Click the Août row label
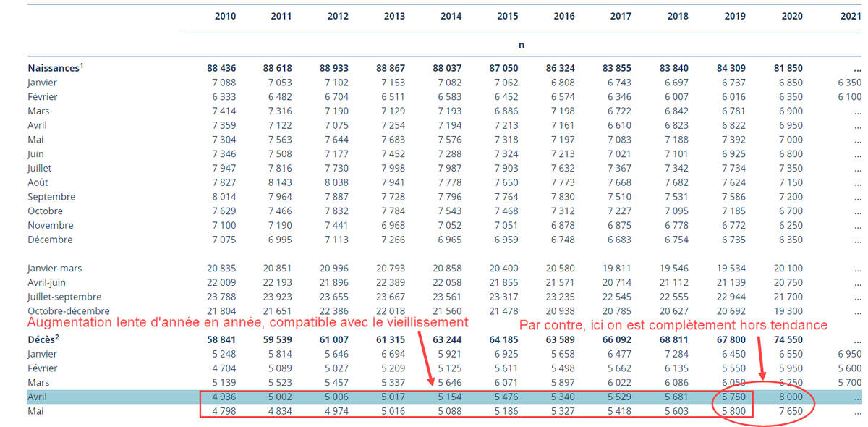 click(x=38, y=182)
